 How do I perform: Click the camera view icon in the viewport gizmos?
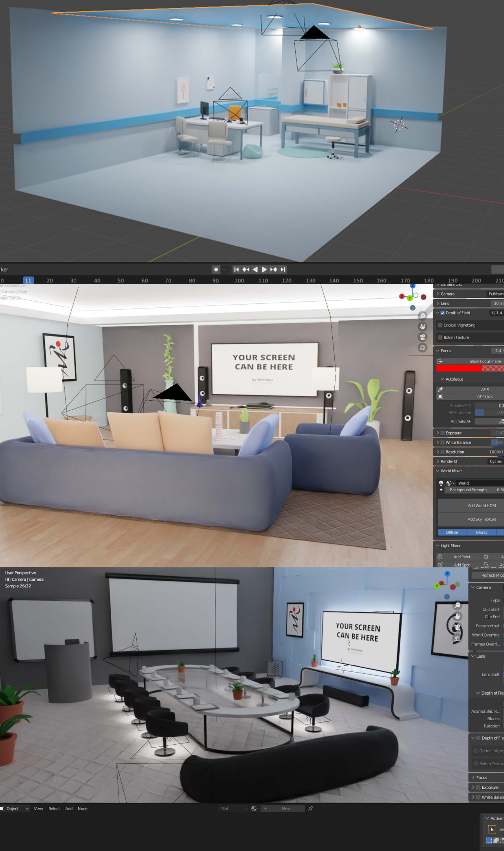pos(422,337)
